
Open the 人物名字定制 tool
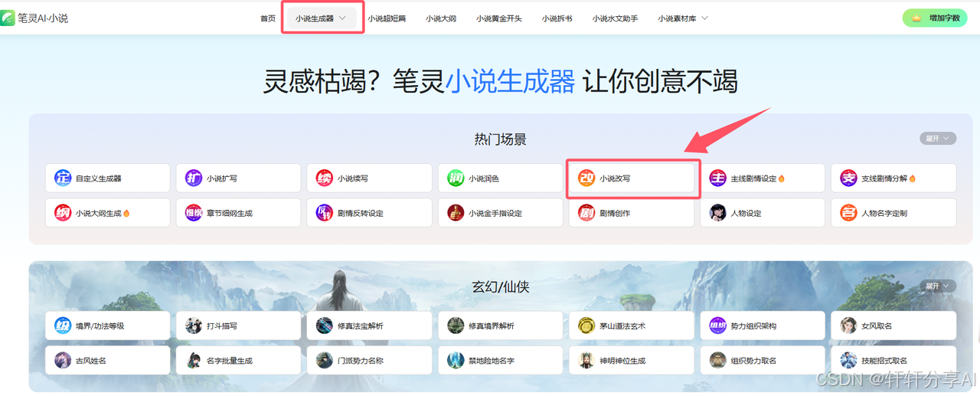[x=893, y=213]
